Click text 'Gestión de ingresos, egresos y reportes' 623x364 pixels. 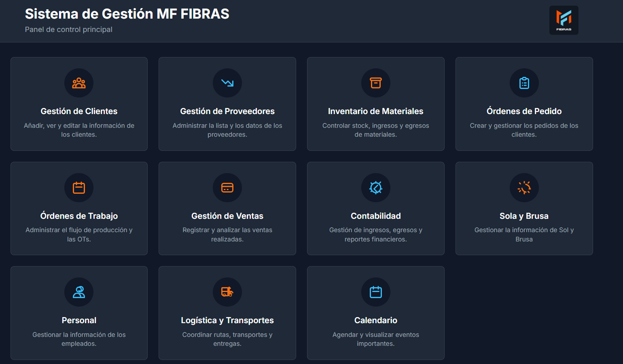tap(376, 235)
